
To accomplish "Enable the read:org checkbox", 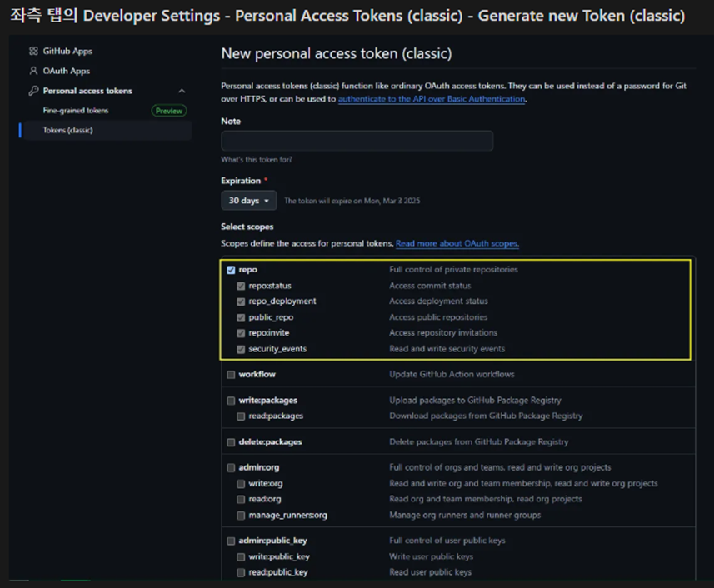I will click(x=241, y=499).
